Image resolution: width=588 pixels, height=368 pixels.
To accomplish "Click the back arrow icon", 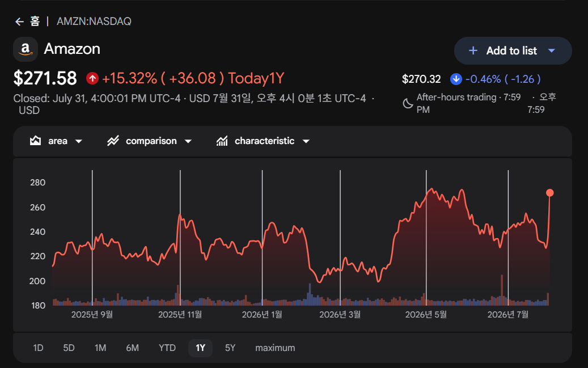I will pyautogui.click(x=19, y=22).
